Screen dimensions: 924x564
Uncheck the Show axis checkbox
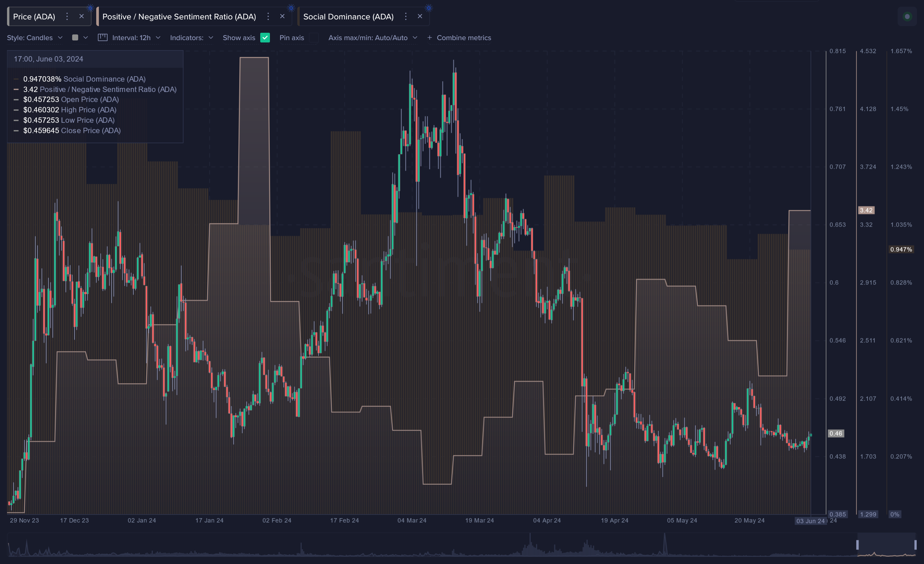(x=265, y=38)
